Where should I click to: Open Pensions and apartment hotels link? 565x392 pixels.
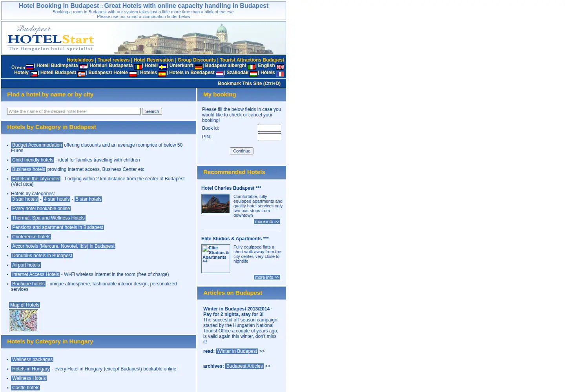(58, 227)
